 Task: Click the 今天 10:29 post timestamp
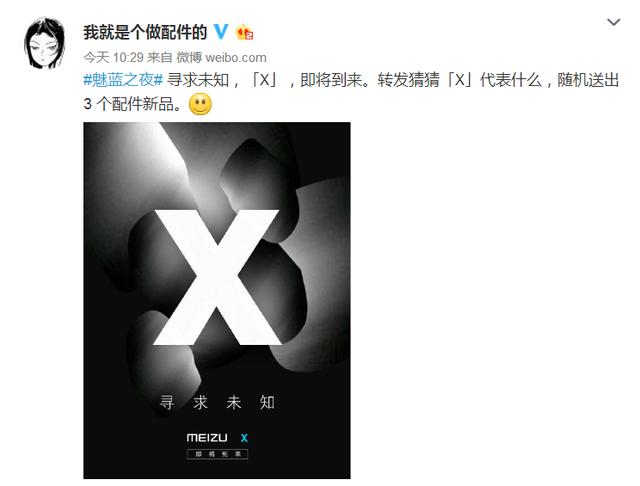tap(113, 58)
